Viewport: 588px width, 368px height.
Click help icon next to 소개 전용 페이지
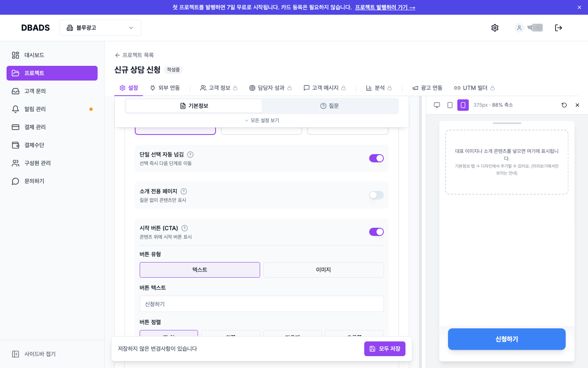click(x=184, y=191)
